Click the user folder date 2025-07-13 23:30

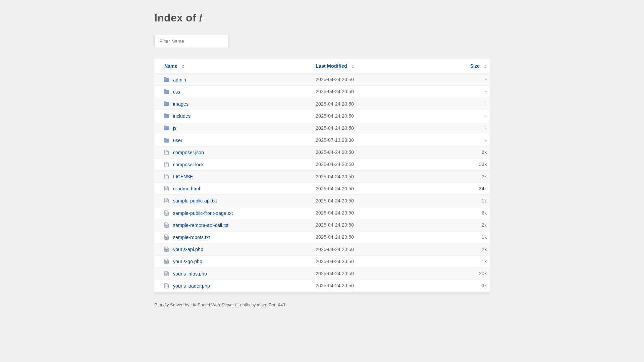coord(335,140)
